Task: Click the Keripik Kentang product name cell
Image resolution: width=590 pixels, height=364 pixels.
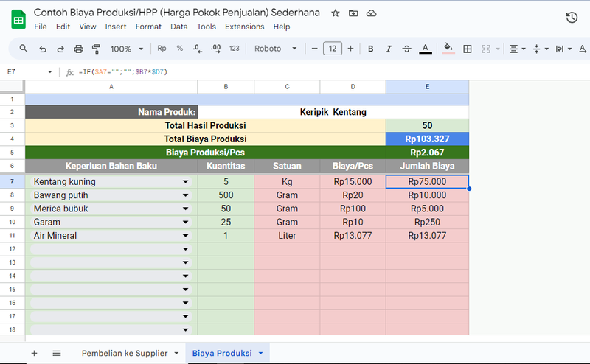Action: (333, 112)
